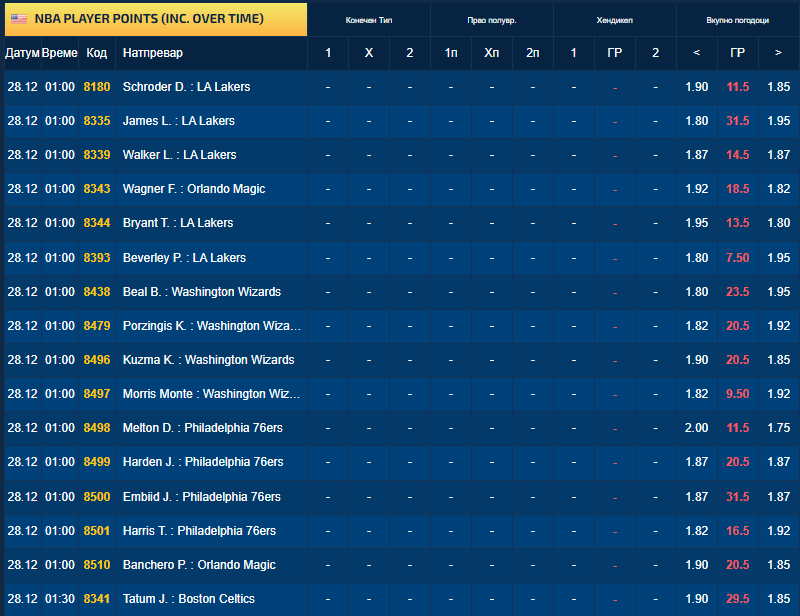The height and width of the screenshot is (616, 800).
Task: Click match code 8180
Action: (x=97, y=87)
